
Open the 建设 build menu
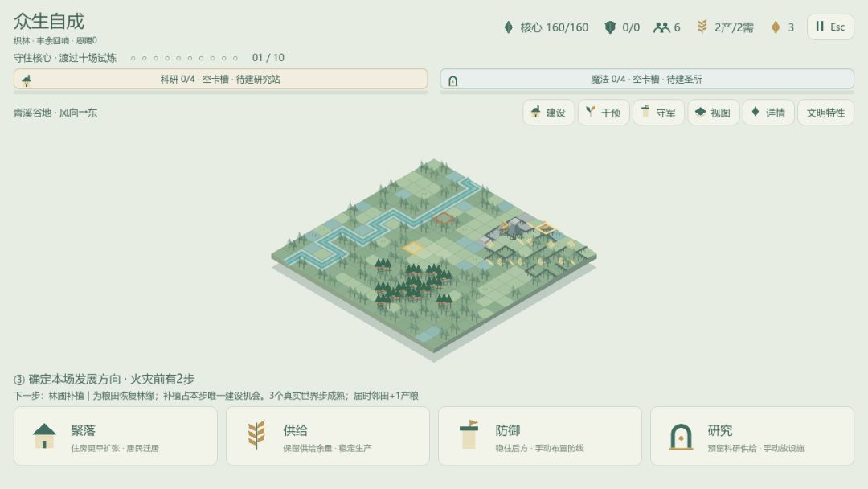pyautogui.click(x=548, y=113)
